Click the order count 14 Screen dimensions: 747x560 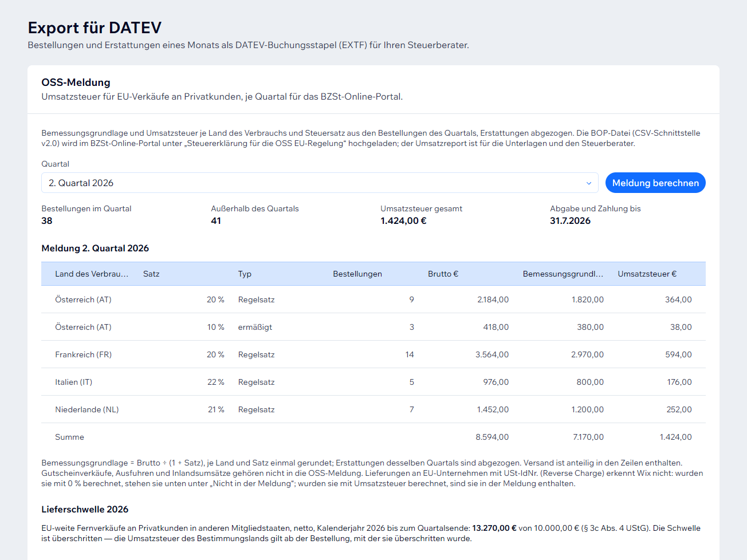410,354
